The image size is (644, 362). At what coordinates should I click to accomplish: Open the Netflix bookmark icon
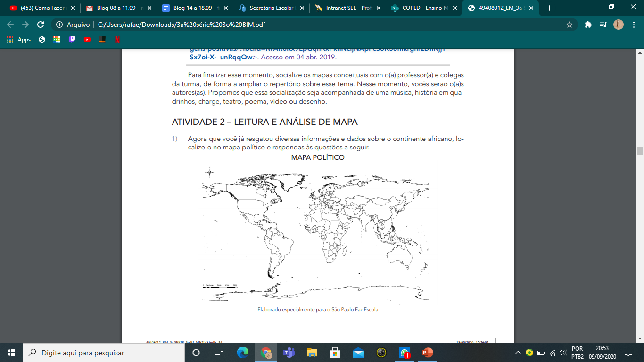[116, 40]
